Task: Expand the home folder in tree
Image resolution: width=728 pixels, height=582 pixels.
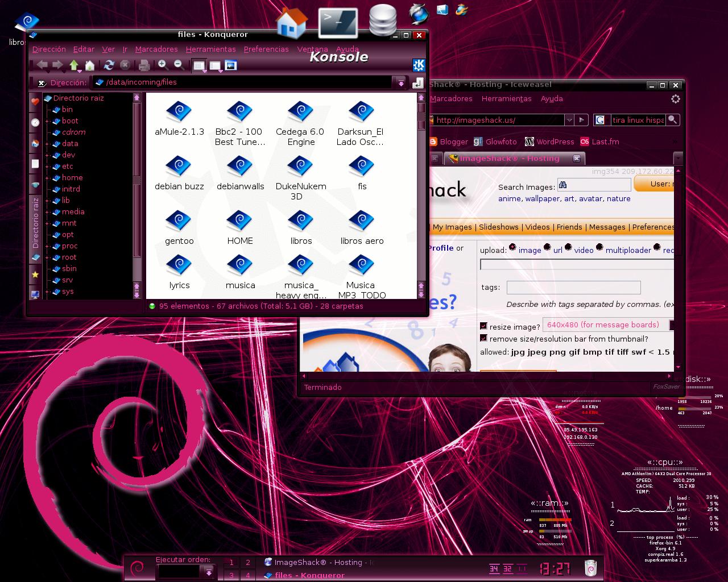Action: (47, 178)
